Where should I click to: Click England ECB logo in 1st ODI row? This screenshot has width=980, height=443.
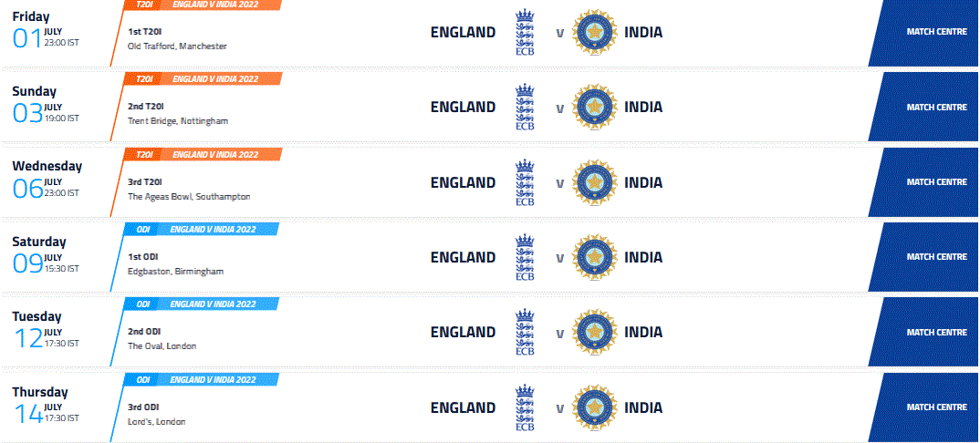[525, 258]
